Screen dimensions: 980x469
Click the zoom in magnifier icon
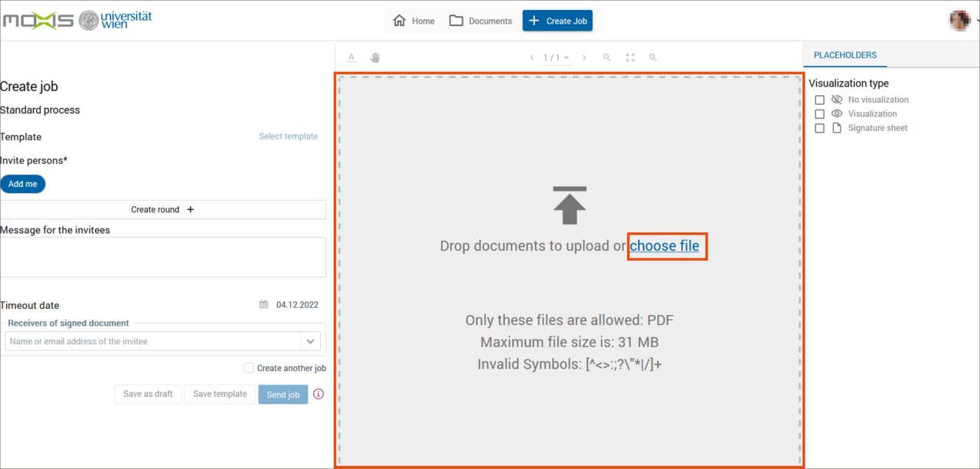pyautogui.click(x=653, y=57)
